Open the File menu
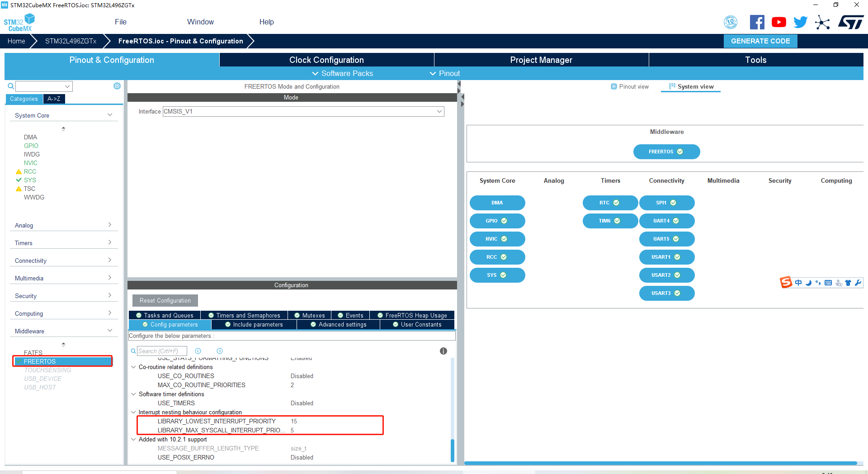Viewport: 868px width, 474px height. (121, 22)
